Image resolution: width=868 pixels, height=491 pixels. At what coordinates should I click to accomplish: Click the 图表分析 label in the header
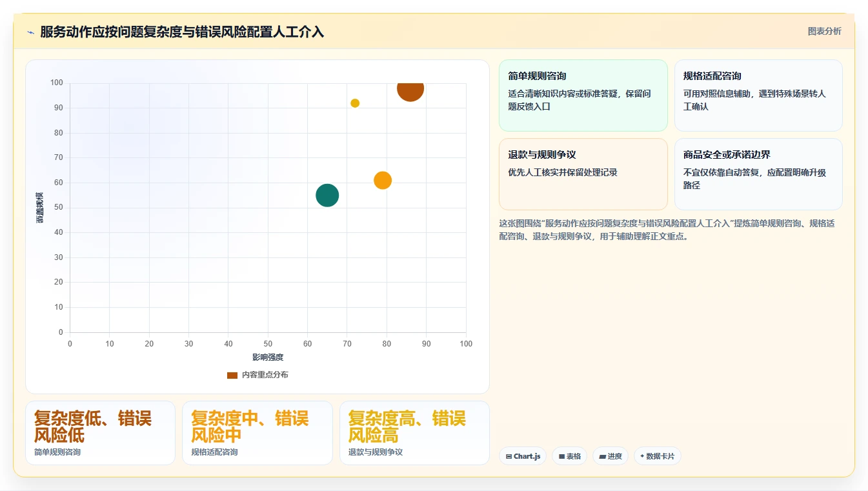click(x=824, y=31)
